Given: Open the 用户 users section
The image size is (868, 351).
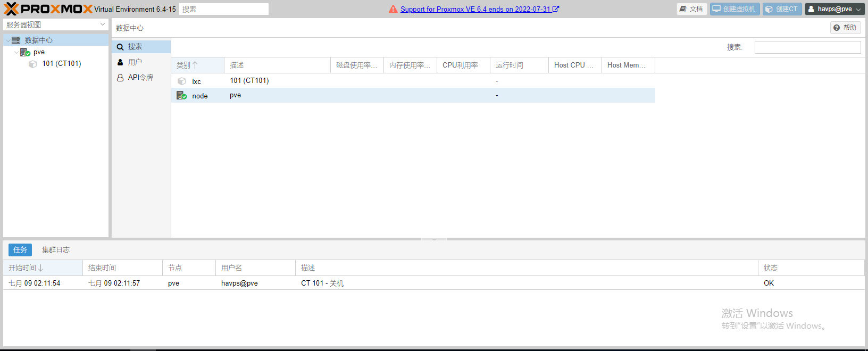Looking at the screenshot, I should (135, 62).
